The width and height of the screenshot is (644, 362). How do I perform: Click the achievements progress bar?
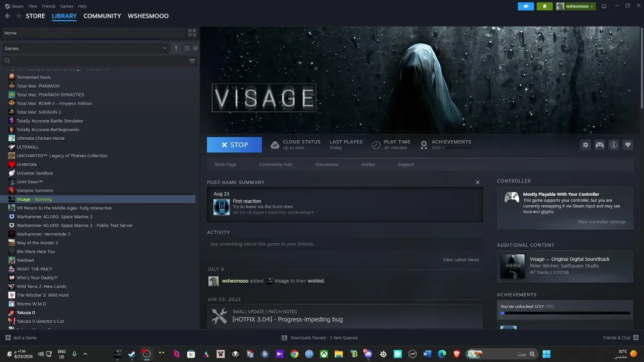point(565,313)
